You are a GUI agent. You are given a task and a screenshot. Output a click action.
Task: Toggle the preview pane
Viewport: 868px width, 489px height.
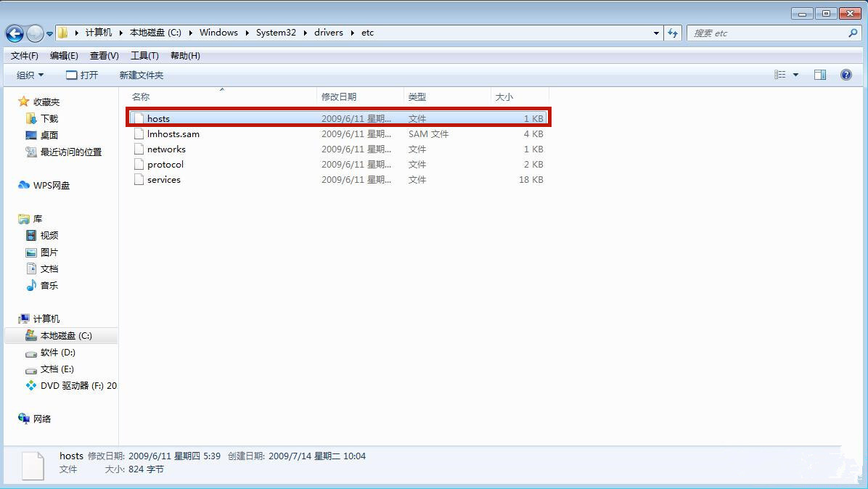pos(820,74)
